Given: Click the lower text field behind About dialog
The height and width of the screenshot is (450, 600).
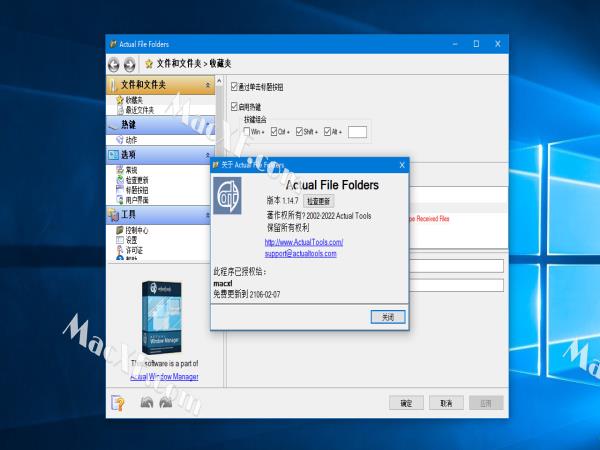Looking at the screenshot, I should coord(457,285).
